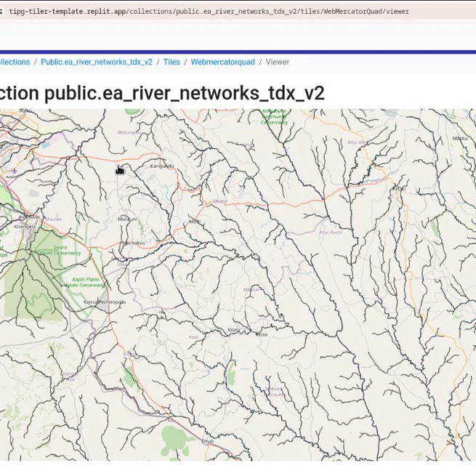Open the Public.ea_river_networks_tdx_v2 breadcrumb link
The width and height of the screenshot is (476, 476).
tap(97, 62)
